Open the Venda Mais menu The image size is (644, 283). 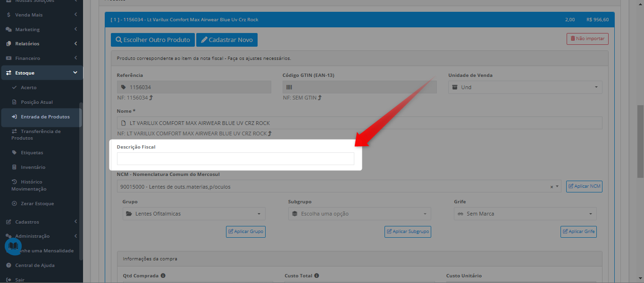pyautogui.click(x=42, y=15)
